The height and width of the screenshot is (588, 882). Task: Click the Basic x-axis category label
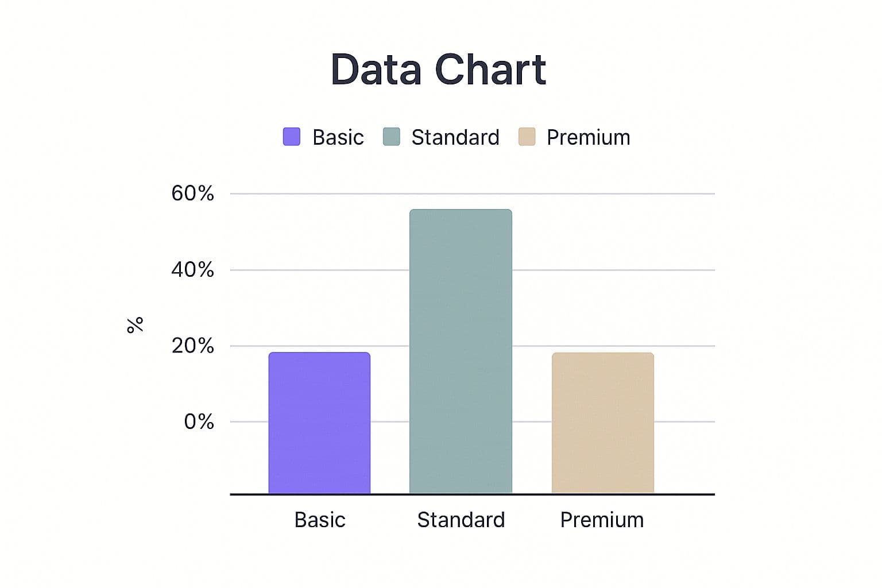[x=320, y=520]
